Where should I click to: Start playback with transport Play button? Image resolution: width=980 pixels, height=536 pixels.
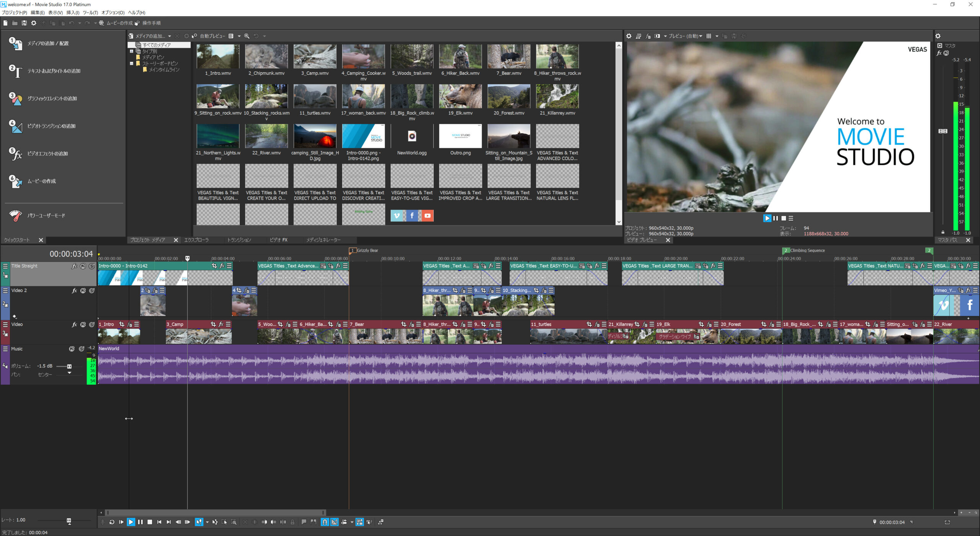pyautogui.click(x=131, y=522)
